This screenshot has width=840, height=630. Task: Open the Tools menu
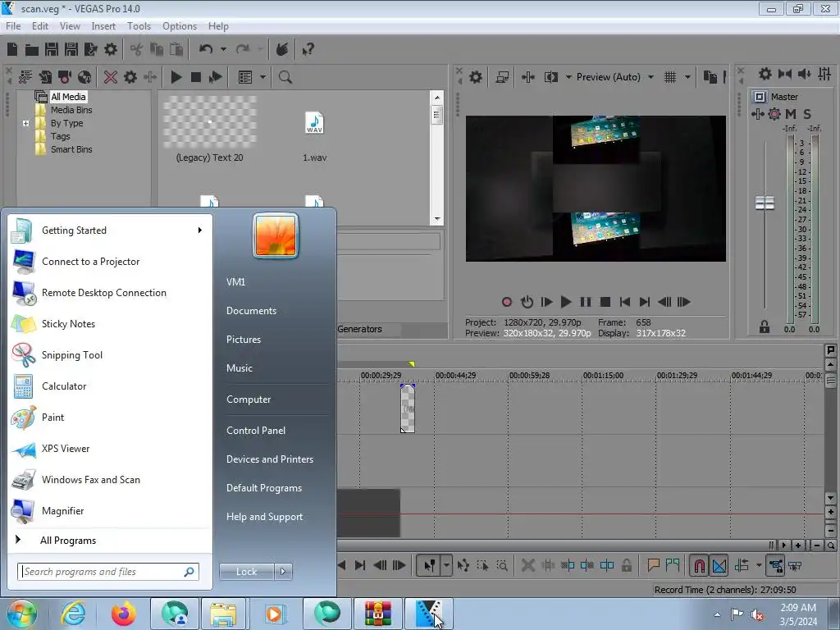pos(139,26)
